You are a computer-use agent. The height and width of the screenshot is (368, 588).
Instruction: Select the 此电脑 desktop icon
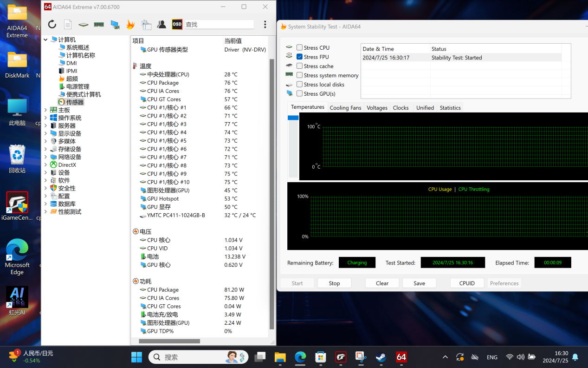pyautogui.click(x=17, y=112)
